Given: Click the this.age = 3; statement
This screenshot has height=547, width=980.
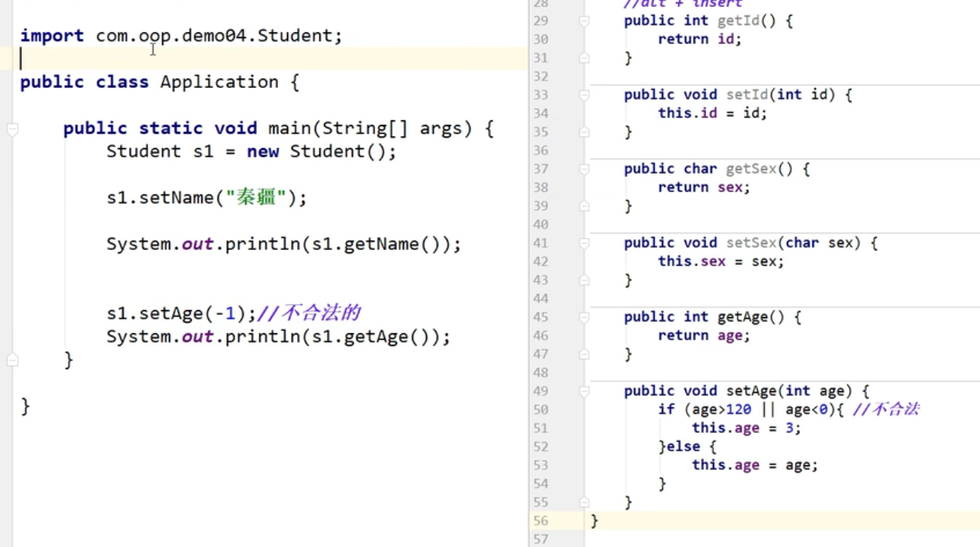Looking at the screenshot, I should click(x=746, y=428).
